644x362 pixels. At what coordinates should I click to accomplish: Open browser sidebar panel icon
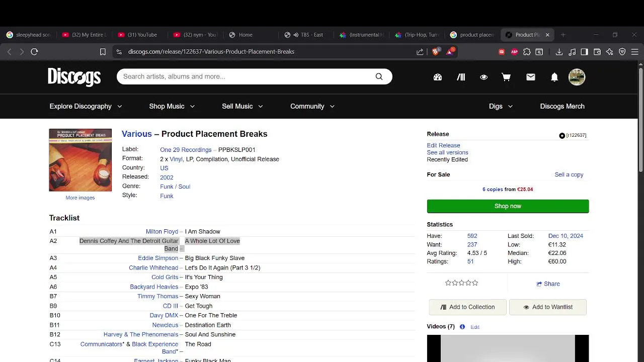click(584, 51)
